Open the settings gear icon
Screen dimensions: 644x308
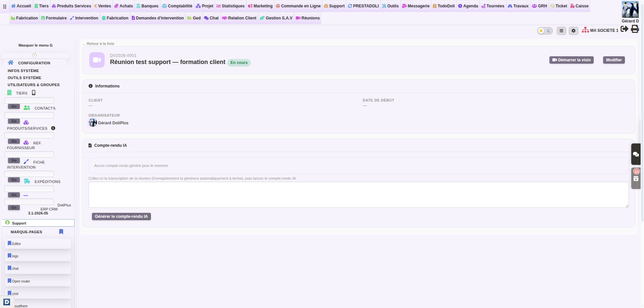pyautogui.click(x=574, y=31)
